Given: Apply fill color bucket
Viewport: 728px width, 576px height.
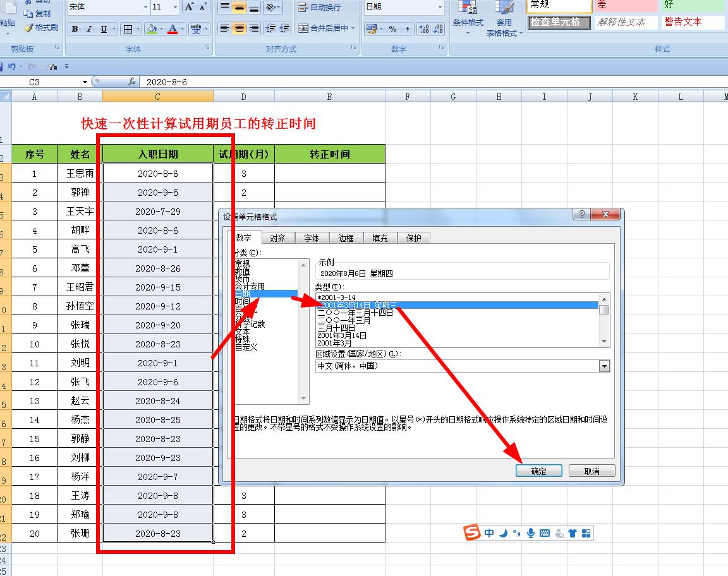Looking at the screenshot, I should pyautogui.click(x=152, y=29).
